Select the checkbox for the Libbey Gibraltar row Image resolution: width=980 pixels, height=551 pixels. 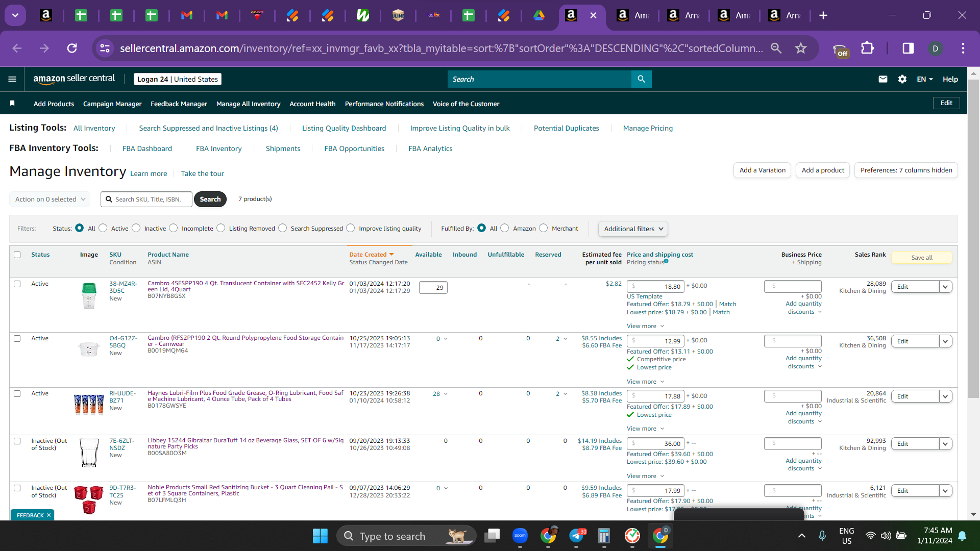point(17,441)
